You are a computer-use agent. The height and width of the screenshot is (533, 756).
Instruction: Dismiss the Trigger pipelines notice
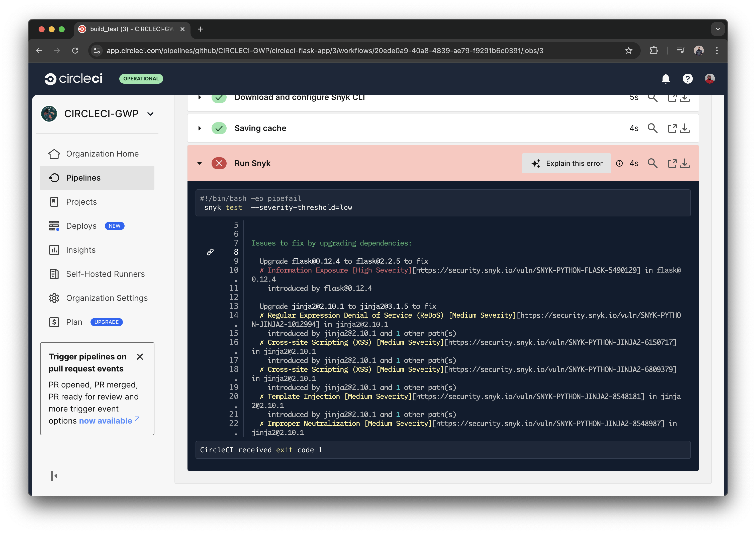click(140, 357)
